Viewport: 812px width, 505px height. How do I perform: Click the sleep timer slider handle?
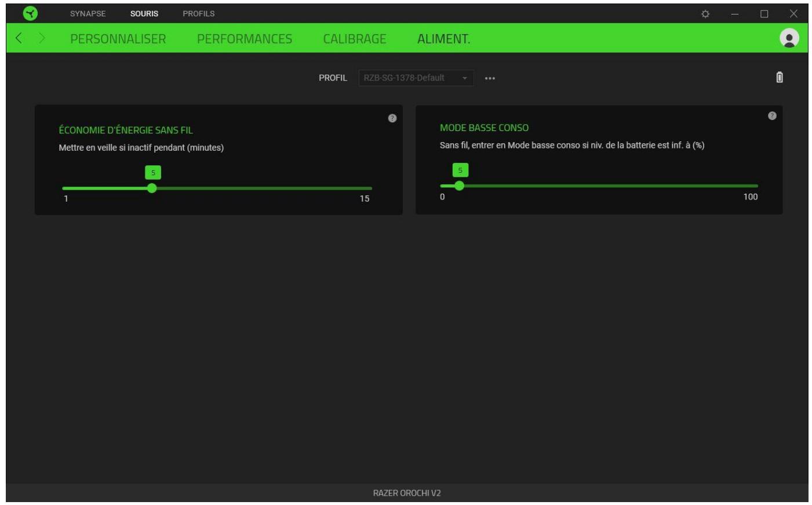click(x=152, y=188)
